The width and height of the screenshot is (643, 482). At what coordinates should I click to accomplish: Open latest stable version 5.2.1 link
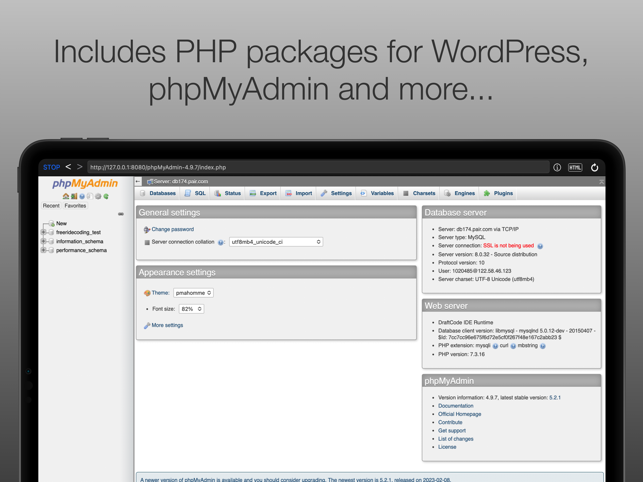point(555,397)
